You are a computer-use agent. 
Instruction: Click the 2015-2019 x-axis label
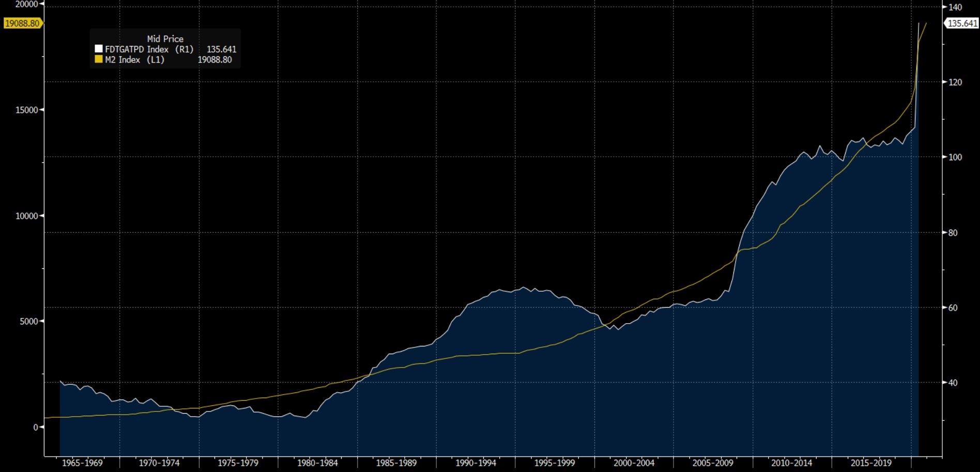871,463
